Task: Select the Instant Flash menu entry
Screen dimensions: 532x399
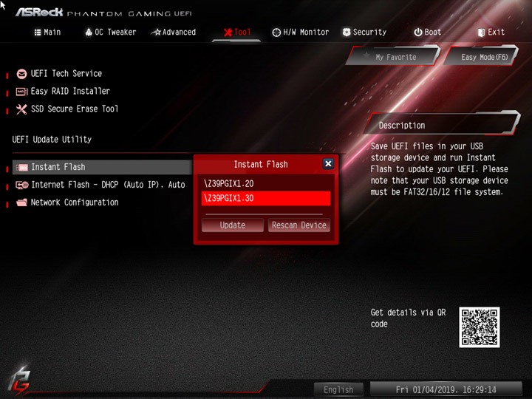Action: [x=102, y=167]
